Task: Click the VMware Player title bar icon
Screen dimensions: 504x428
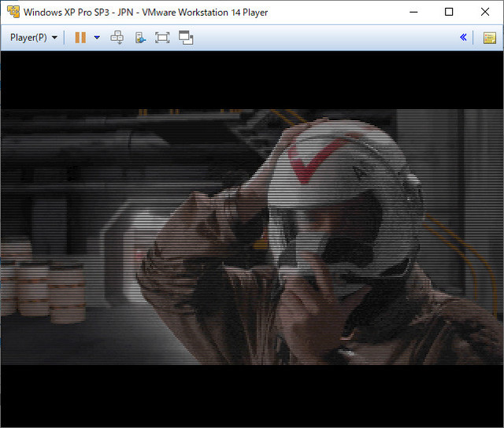Action: 13,12
